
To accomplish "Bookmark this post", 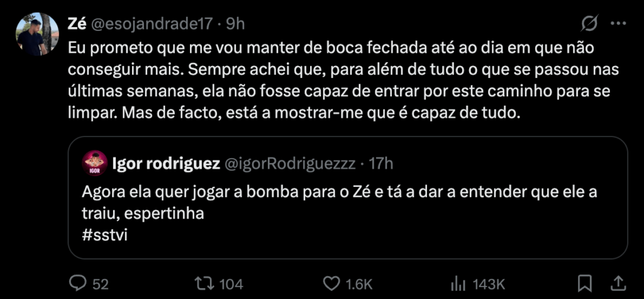I will (x=584, y=283).
